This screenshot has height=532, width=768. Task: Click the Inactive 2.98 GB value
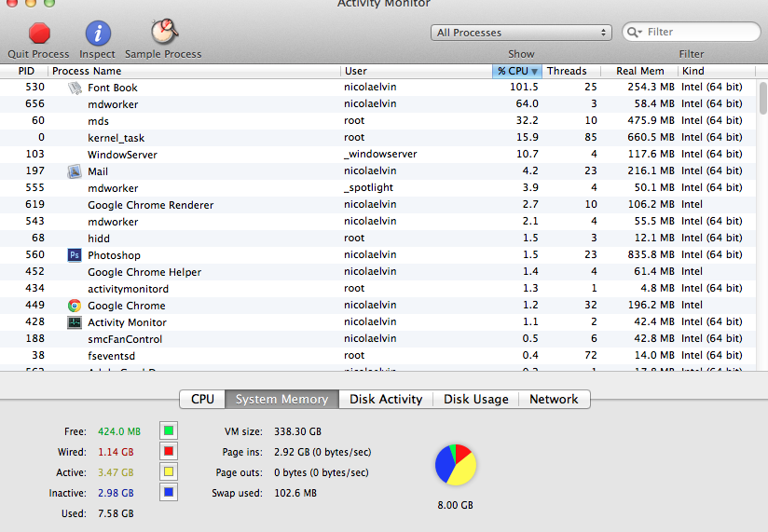tap(116, 494)
